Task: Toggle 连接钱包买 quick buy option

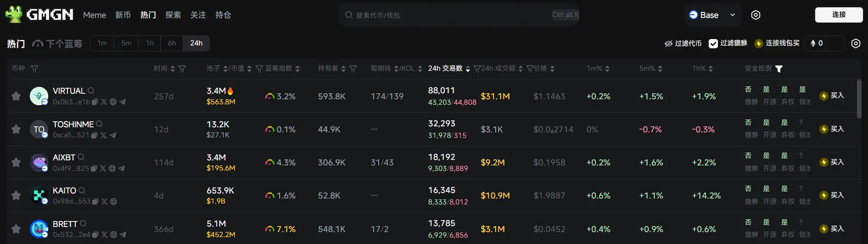Action: coord(777,43)
